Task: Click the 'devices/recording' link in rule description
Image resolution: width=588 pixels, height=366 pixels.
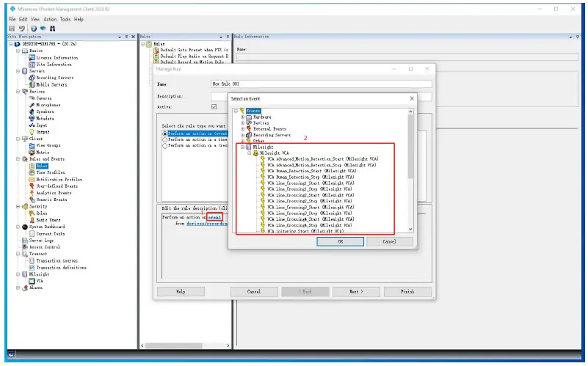Action: [x=206, y=224]
